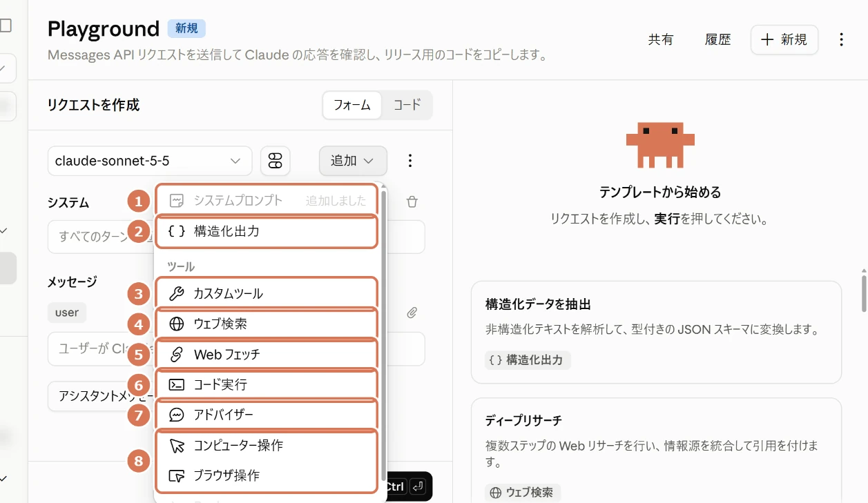Image resolution: width=868 pixels, height=503 pixels.
Task: Click the wrench icon for カスタムツール
Action: point(177,294)
